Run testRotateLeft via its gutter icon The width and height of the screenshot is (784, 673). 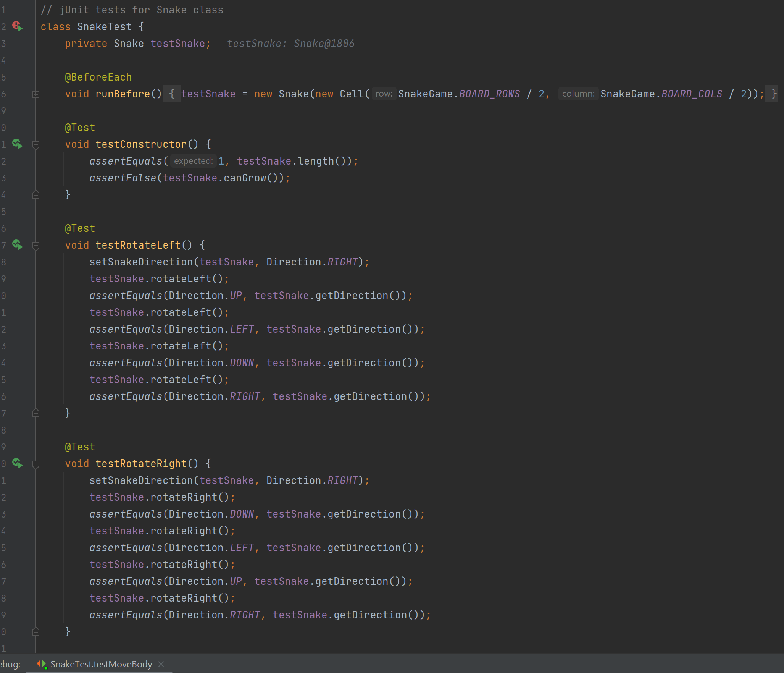[x=17, y=245]
